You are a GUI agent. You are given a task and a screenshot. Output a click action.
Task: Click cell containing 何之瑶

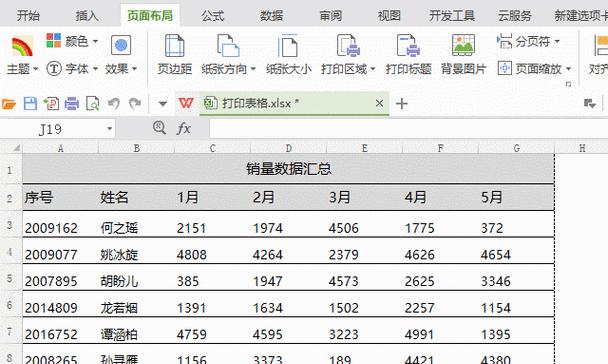coord(136,225)
